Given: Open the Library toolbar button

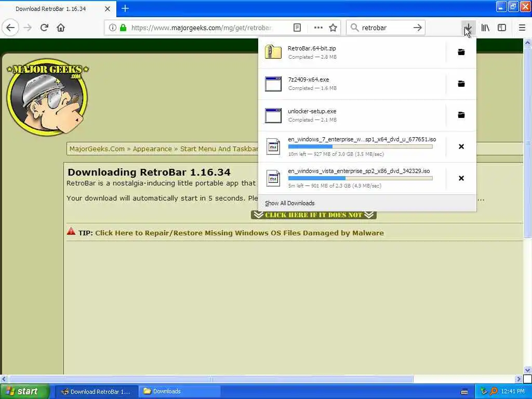Looking at the screenshot, I should click(x=485, y=28).
